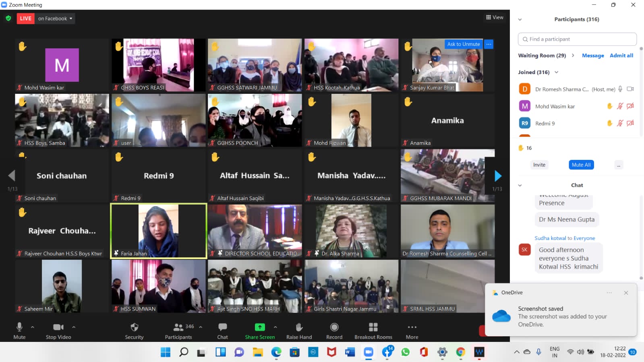Click the green encryption shield icon
Image resolution: width=644 pixels, height=362 pixels.
click(x=8, y=18)
